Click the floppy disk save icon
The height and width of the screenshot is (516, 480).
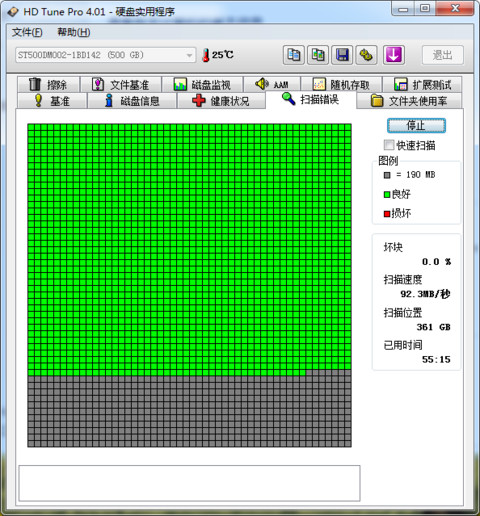pyautogui.click(x=342, y=55)
